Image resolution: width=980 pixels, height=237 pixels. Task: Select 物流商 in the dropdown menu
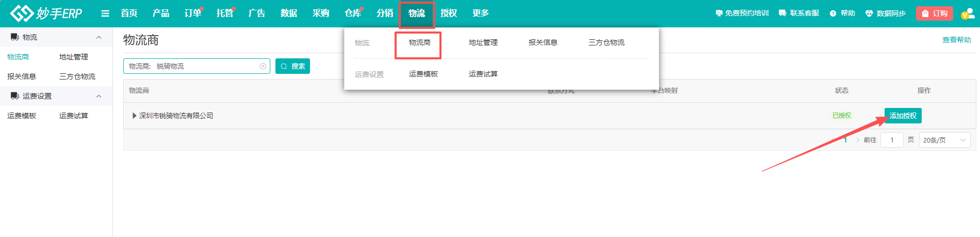[x=420, y=43]
